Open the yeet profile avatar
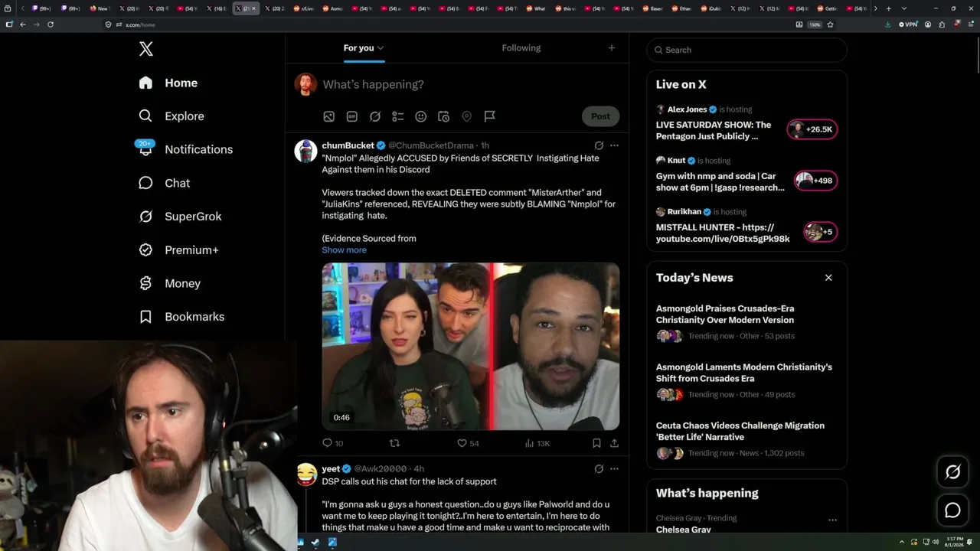 pyautogui.click(x=306, y=474)
